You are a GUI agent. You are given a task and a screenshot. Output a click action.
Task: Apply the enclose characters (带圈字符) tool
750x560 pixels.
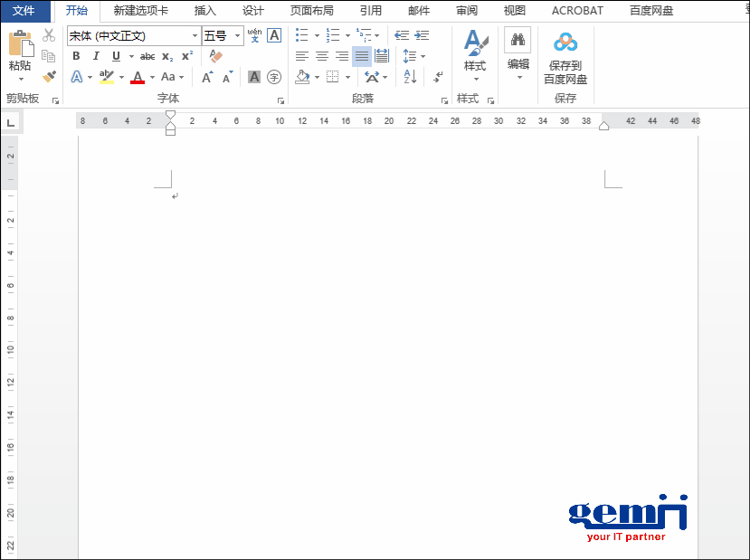(272, 76)
